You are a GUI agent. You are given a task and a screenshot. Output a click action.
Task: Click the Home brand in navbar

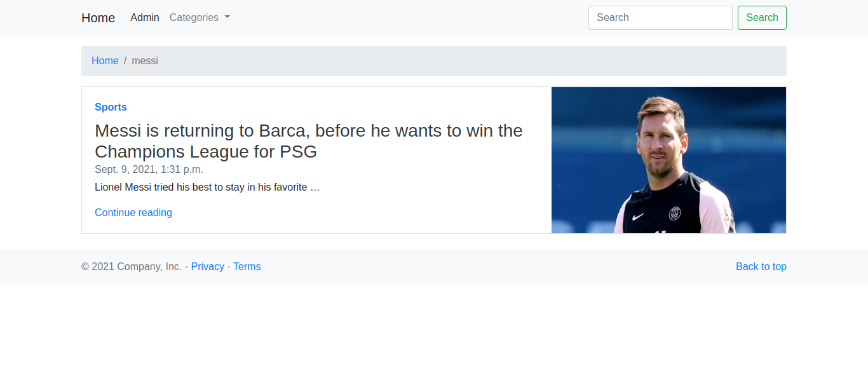[x=98, y=18]
